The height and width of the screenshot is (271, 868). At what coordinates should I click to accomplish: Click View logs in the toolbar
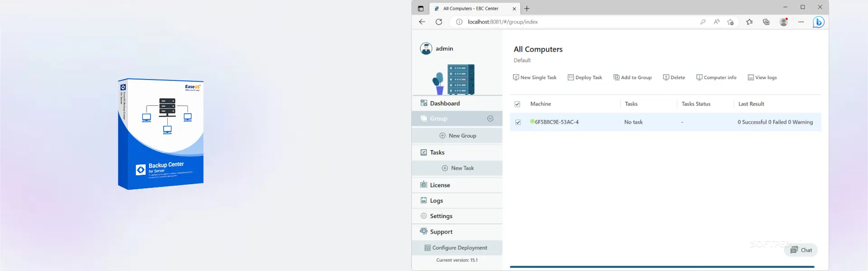[762, 78]
